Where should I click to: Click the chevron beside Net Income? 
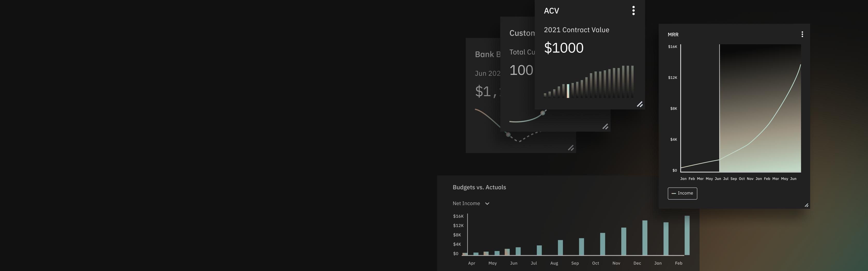coord(487,204)
